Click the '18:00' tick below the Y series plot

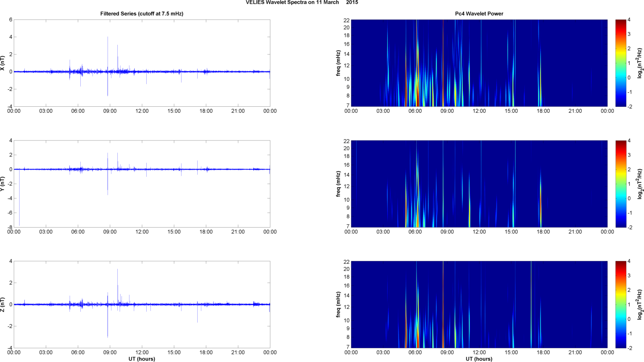(x=206, y=232)
